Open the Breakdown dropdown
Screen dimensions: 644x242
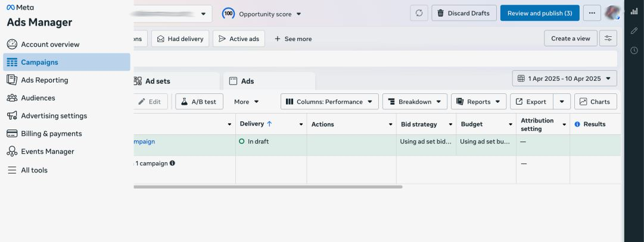tap(415, 102)
